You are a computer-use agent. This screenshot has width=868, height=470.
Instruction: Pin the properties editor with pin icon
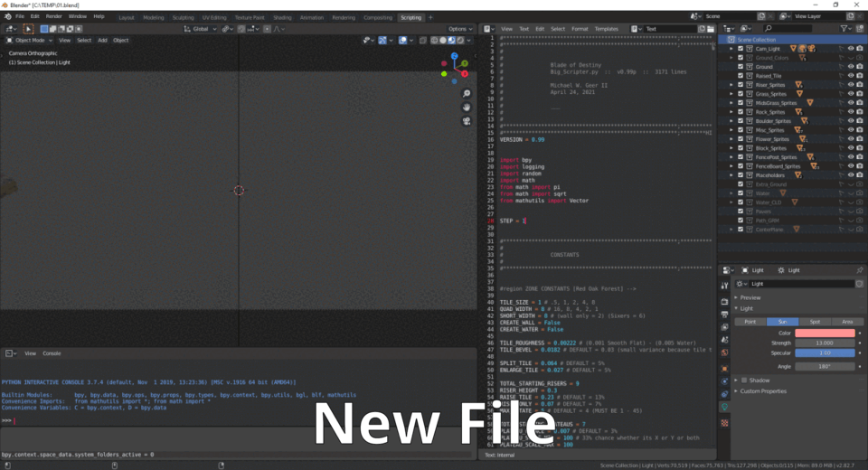[x=858, y=270]
